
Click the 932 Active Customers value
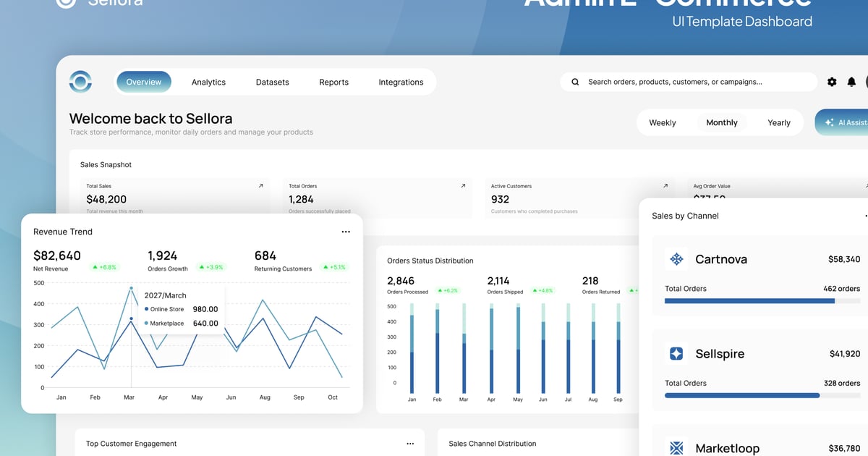pos(500,199)
